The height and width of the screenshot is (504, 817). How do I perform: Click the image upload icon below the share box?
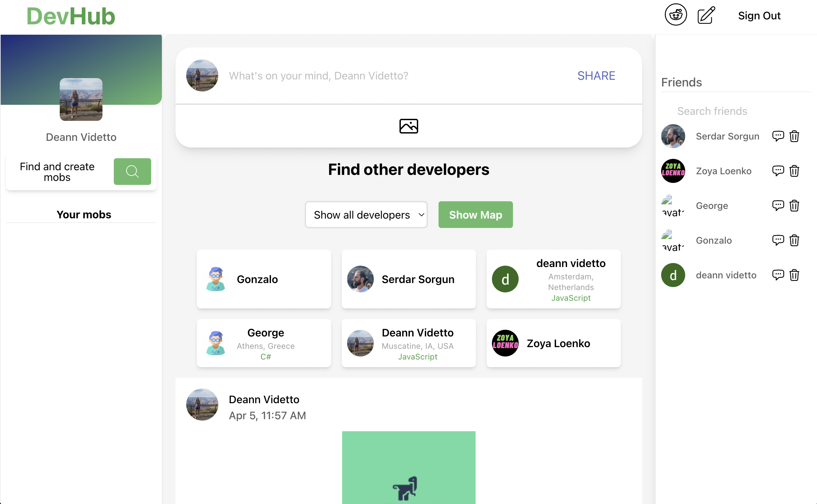click(x=409, y=126)
